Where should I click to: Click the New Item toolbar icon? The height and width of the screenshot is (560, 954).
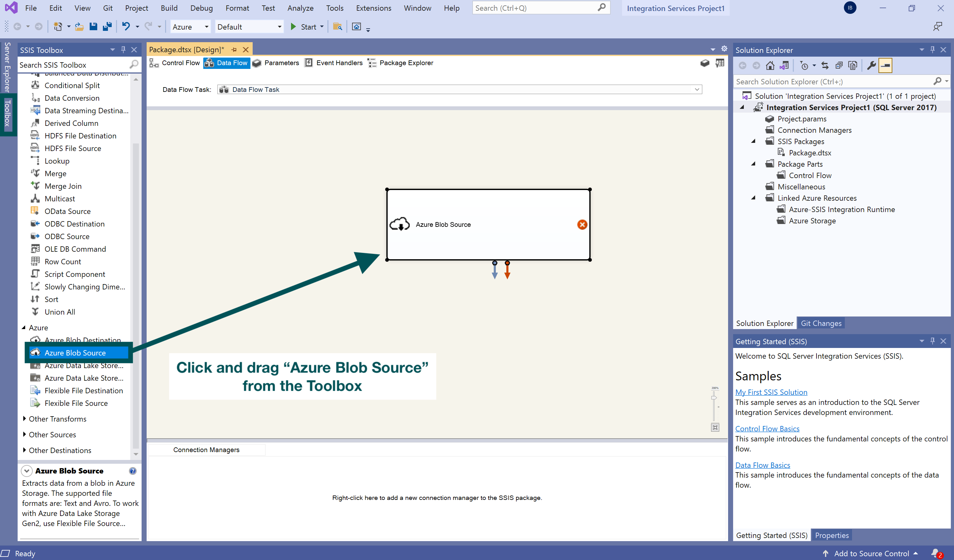click(58, 26)
